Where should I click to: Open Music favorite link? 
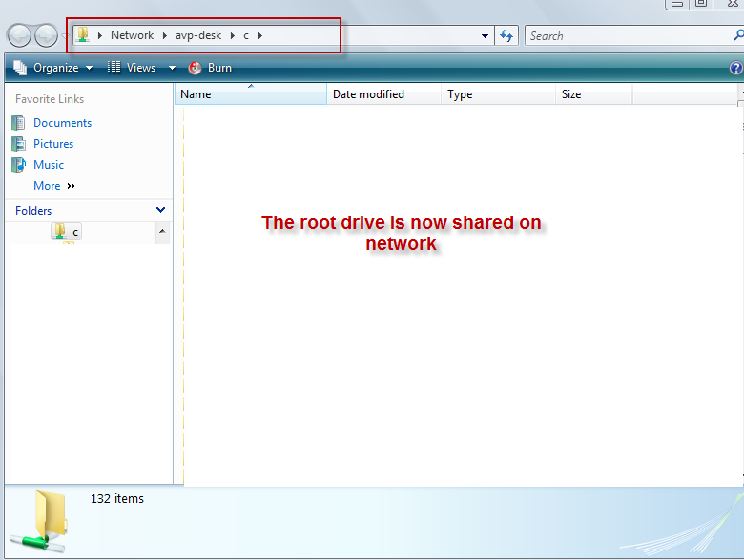point(49,165)
